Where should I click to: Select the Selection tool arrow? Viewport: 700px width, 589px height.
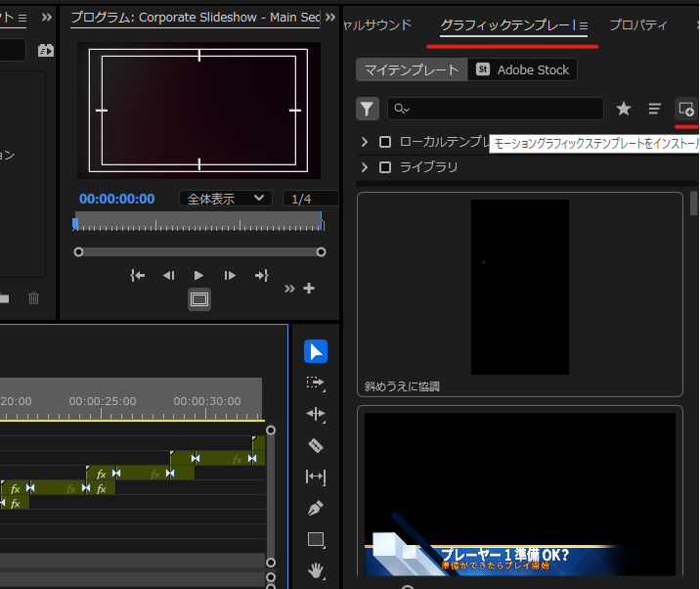316,351
